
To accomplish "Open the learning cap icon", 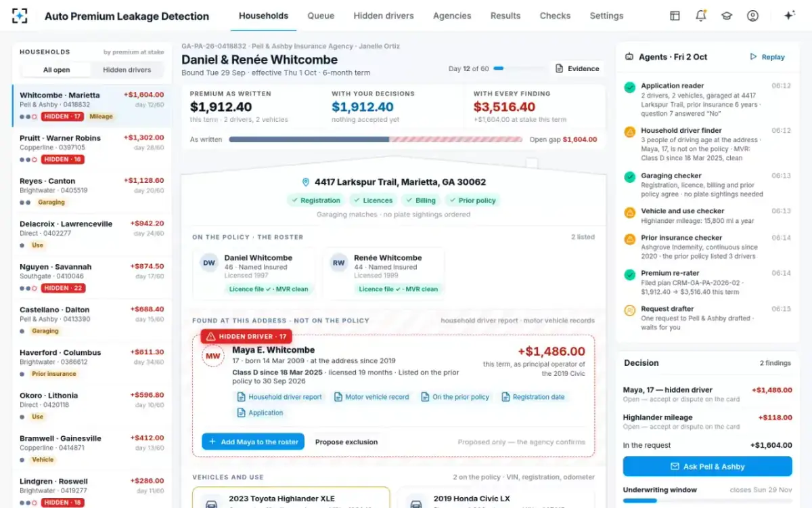I will pyautogui.click(x=727, y=16).
